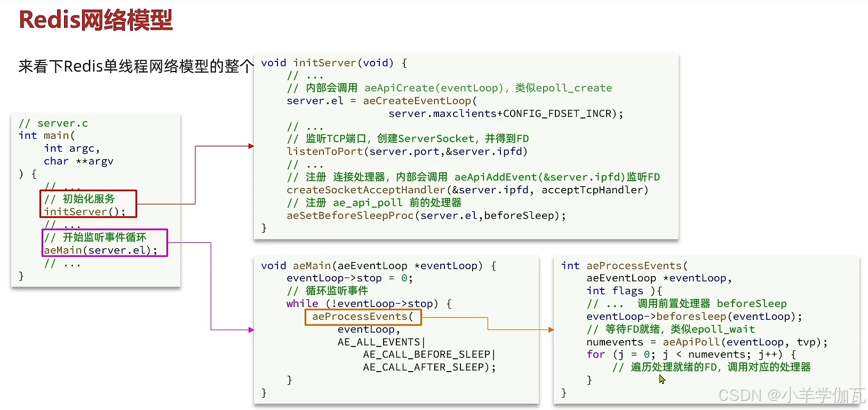
Task: Click the "listenToPort(server.port,&server.ipfd)" line
Action: tap(407, 152)
